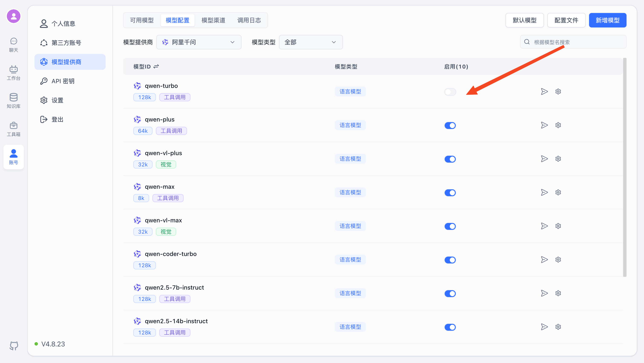This screenshot has height=363, width=644.
Task: Click the sort icon beside 模型ID
Action: point(156,66)
